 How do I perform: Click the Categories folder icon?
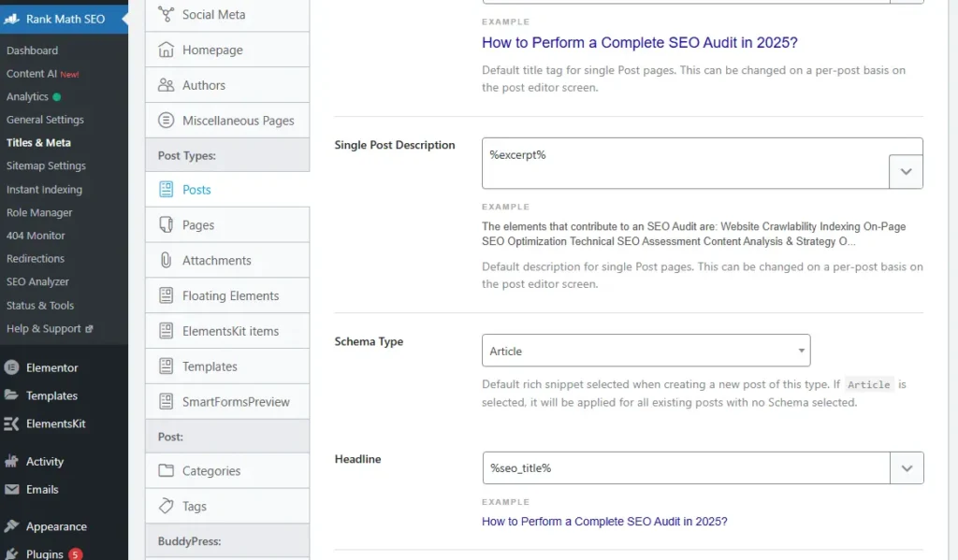pos(167,470)
